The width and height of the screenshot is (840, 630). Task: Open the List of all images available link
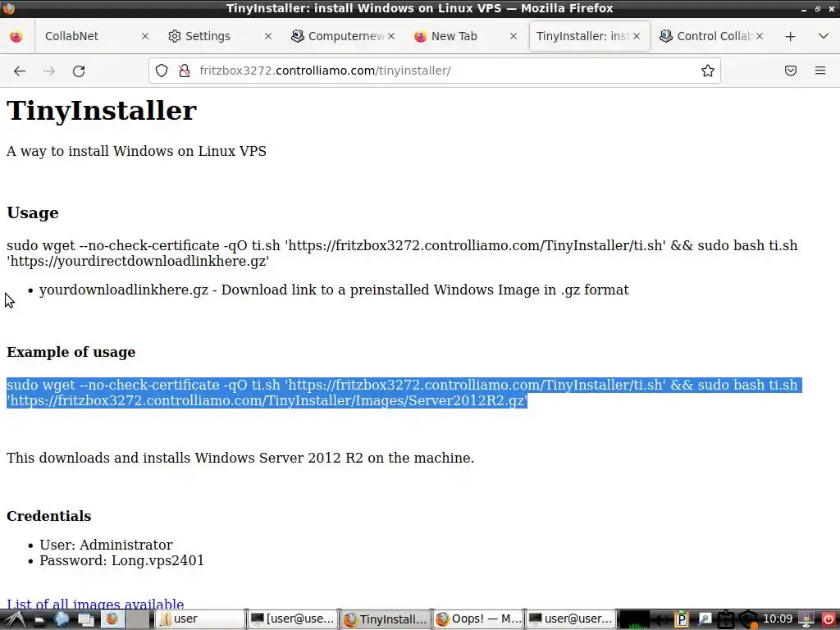tap(95, 605)
